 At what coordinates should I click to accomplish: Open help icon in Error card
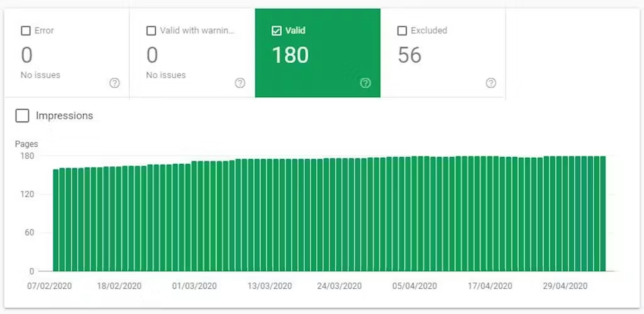(x=114, y=83)
